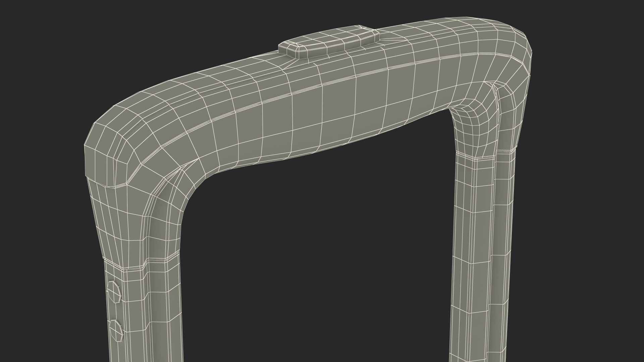
Task: Click the dark background inside the handle opening
Action: [319, 251]
